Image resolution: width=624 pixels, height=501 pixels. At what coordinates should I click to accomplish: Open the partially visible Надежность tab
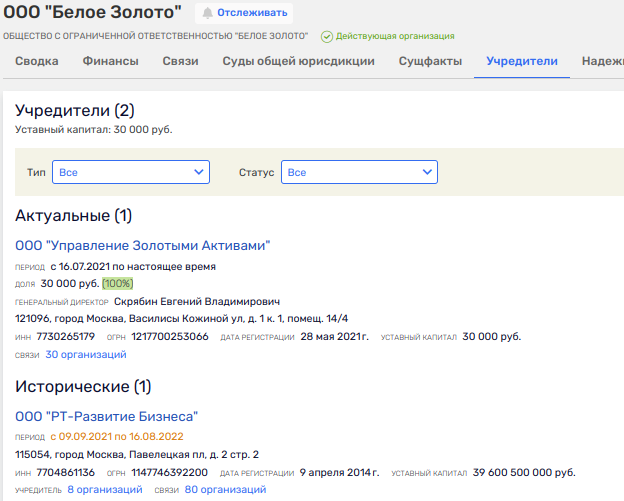coord(603,61)
